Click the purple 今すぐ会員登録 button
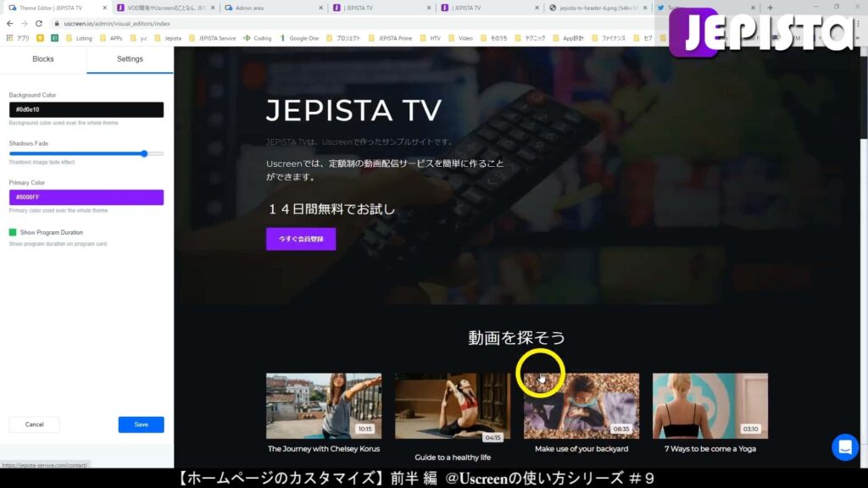868x488 pixels. 301,239
